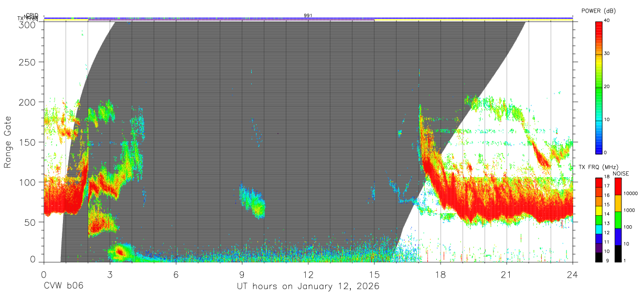
Task: Click the "NOISE" legend title
Action: tap(621, 173)
